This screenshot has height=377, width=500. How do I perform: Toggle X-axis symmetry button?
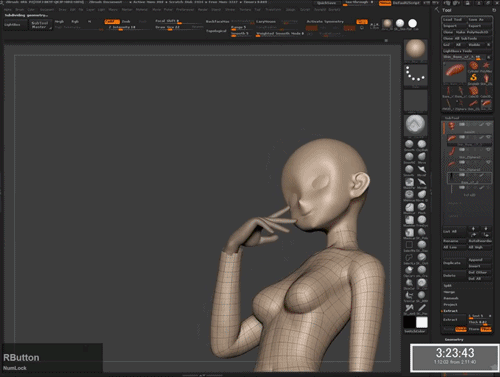(312, 28)
